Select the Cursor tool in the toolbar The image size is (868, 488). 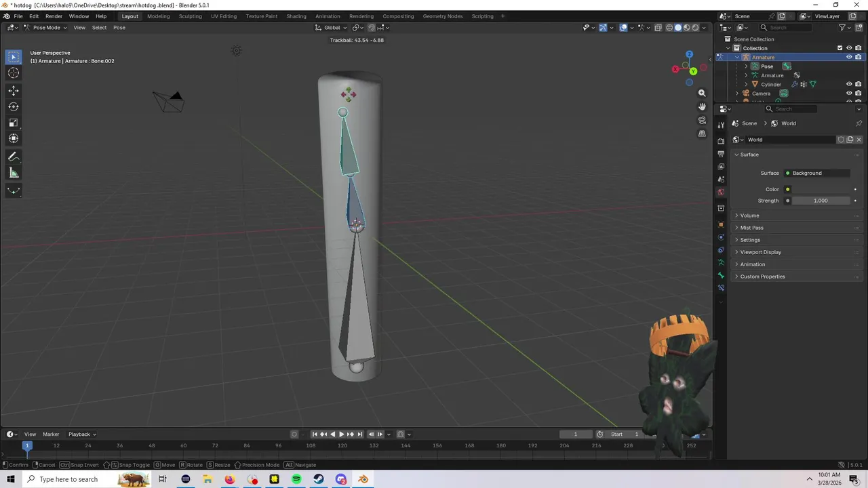click(x=14, y=73)
